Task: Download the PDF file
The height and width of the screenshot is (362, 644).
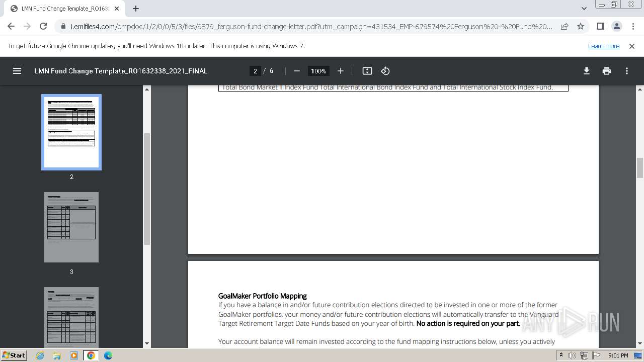Action: pyautogui.click(x=587, y=71)
